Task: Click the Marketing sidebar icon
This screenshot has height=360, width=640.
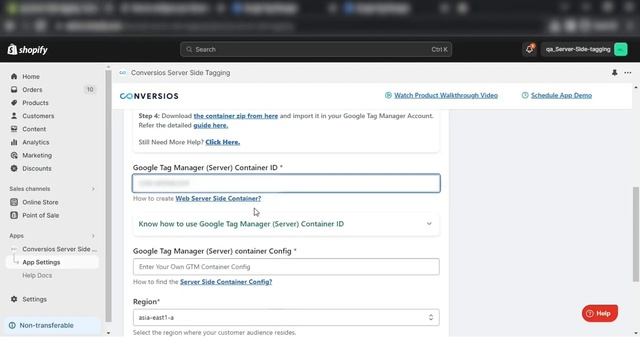Action: (14, 155)
